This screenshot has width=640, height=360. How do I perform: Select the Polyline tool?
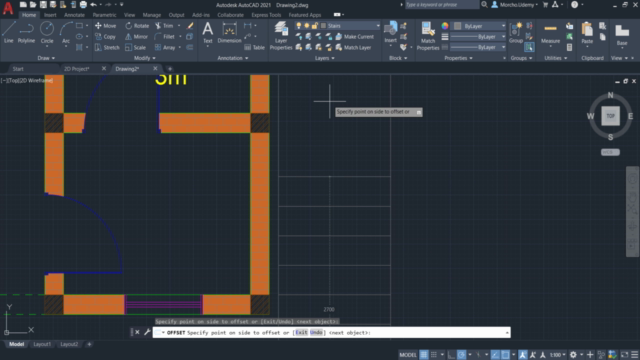click(26, 32)
